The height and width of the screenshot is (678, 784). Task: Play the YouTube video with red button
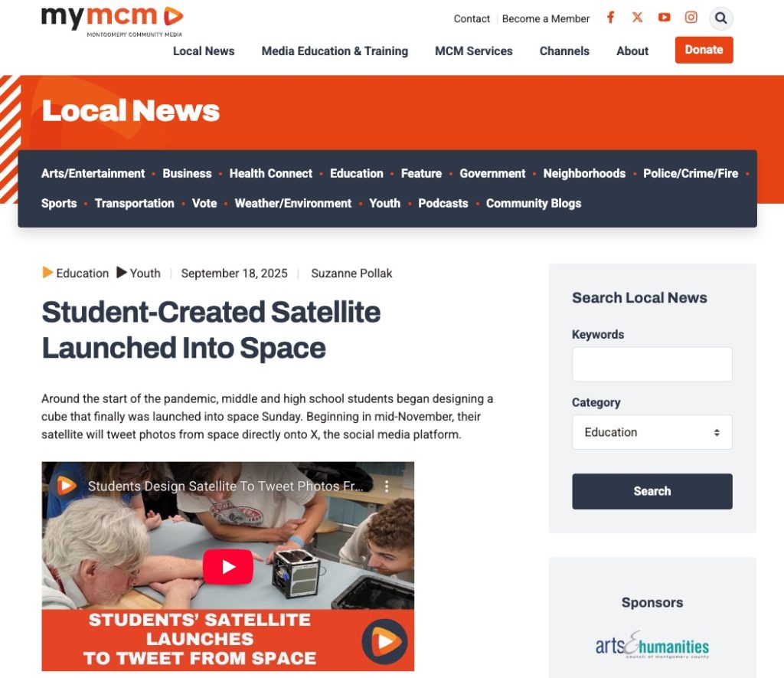228,566
